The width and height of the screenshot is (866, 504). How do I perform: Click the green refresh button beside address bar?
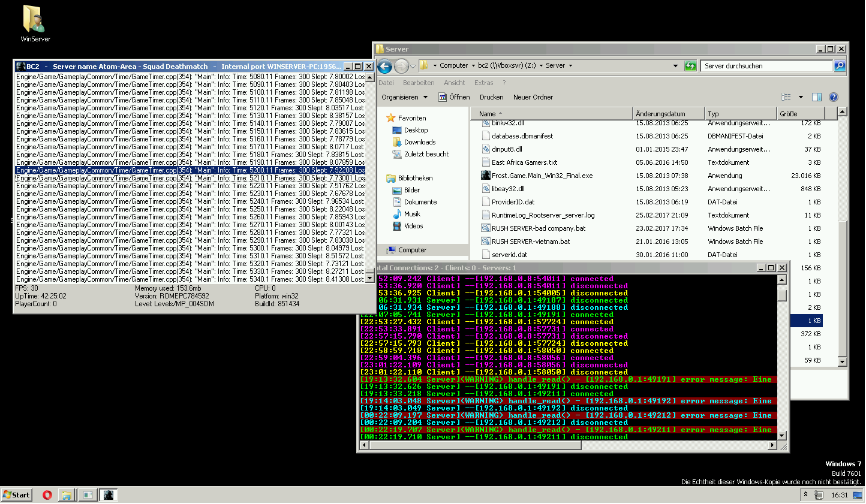[x=690, y=66]
